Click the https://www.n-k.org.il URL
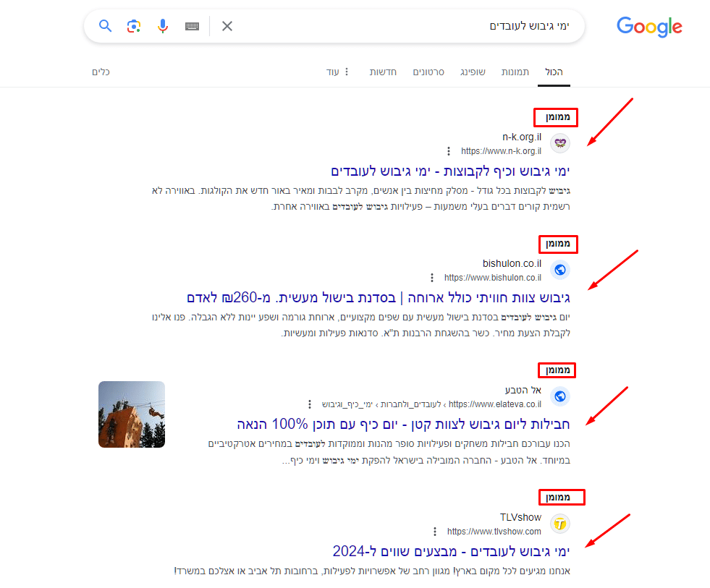The height and width of the screenshot is (588, 710). pos(502,150)
